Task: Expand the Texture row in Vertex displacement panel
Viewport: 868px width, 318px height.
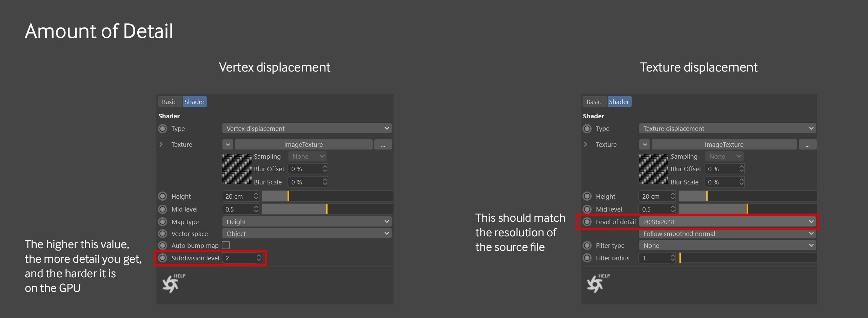Action: point(161,144)
